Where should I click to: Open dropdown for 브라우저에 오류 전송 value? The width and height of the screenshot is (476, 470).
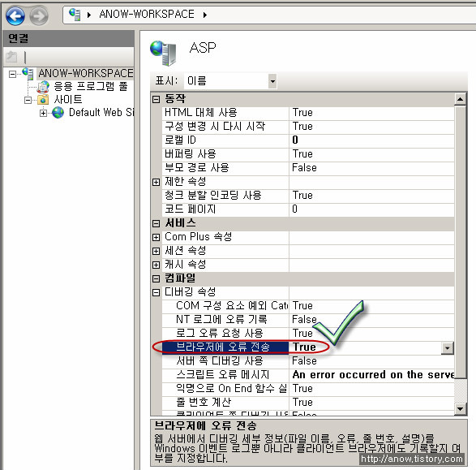(x=448, y=348)
